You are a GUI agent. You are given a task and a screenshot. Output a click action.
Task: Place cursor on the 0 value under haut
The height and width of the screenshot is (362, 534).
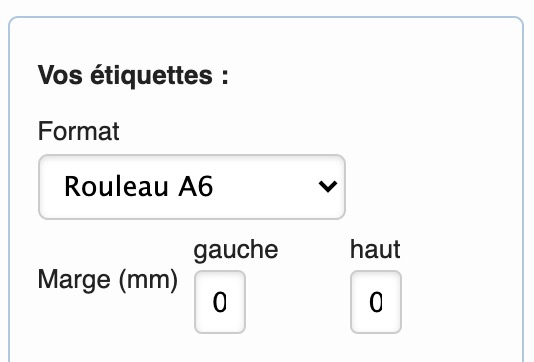point(376,302)
